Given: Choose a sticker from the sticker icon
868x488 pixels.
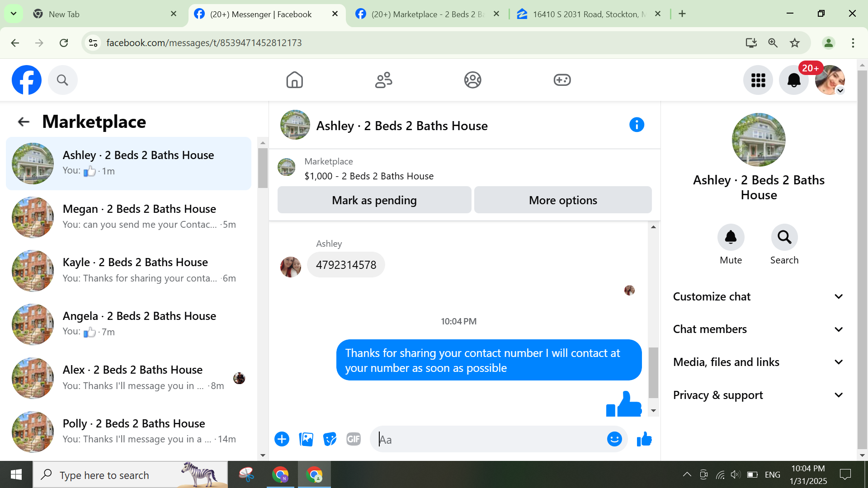Looking at the screenshot, I should point(330,439).
